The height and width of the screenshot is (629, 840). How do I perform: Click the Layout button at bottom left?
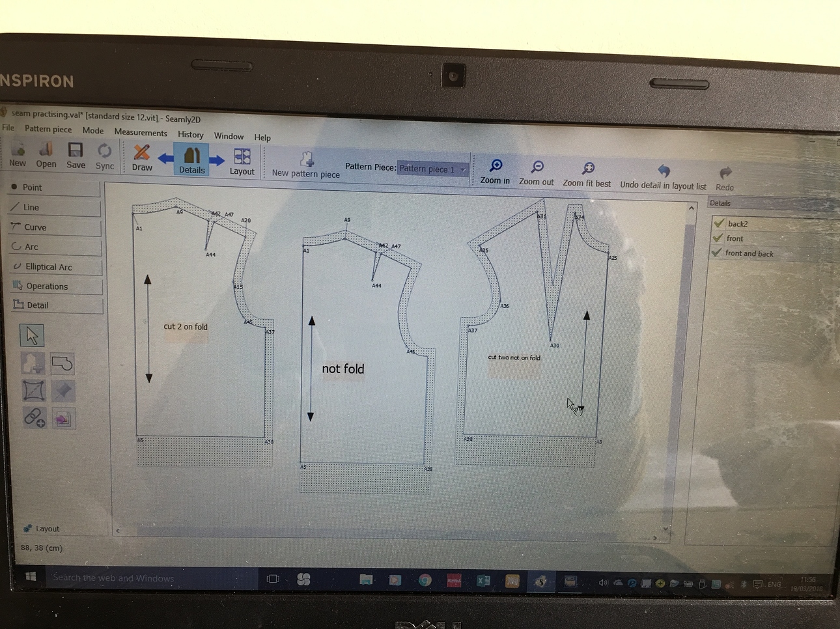click(41, 528)
